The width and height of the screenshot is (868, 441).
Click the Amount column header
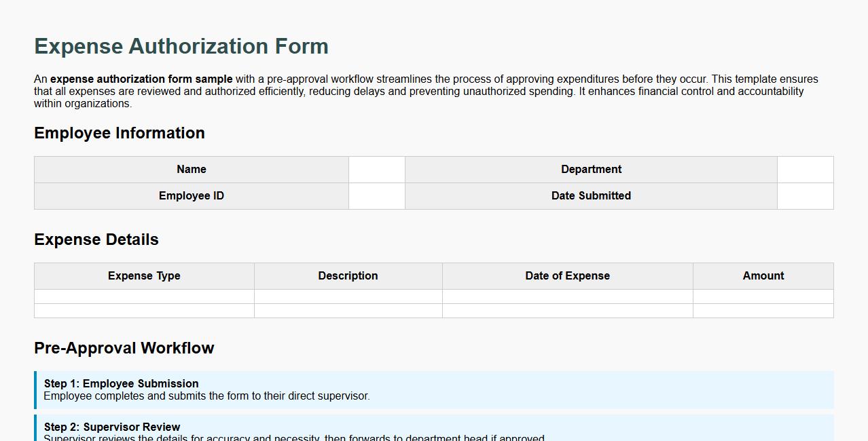[x=763, y=275]
